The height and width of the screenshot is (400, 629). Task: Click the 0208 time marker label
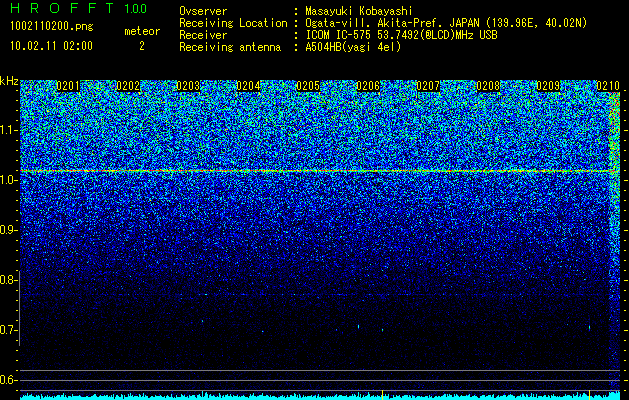(488, 86)
